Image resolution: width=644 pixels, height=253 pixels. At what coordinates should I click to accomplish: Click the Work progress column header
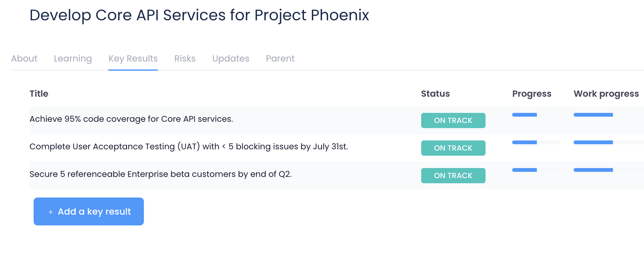coord(606,94)
